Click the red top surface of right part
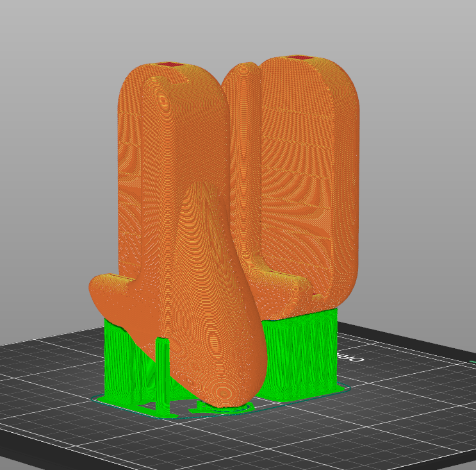Screen dimensions: 476x470 (x=300, y=58)
